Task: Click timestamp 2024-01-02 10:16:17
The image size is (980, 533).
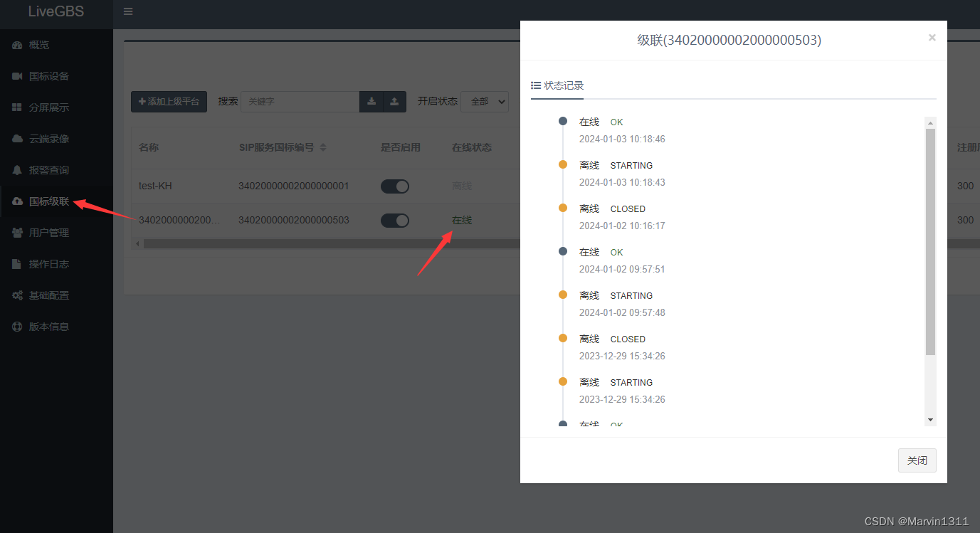Action: pyautogui.click(x=622, y=226)
